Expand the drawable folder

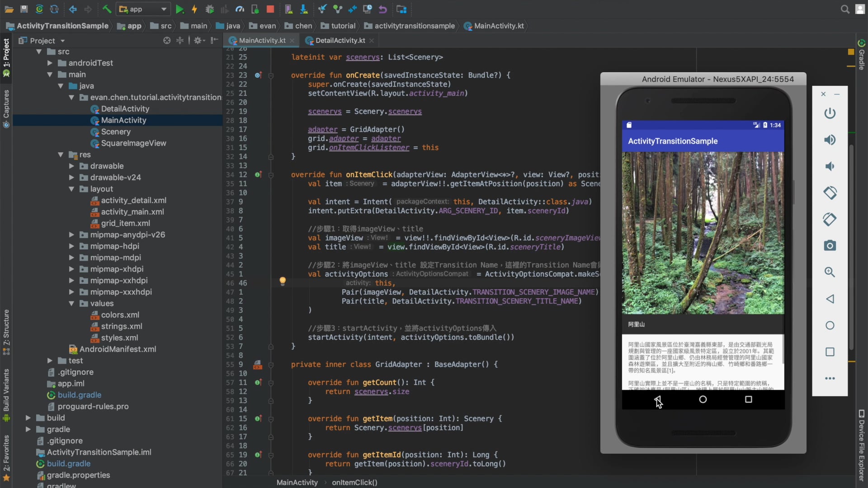coord(71,166)
